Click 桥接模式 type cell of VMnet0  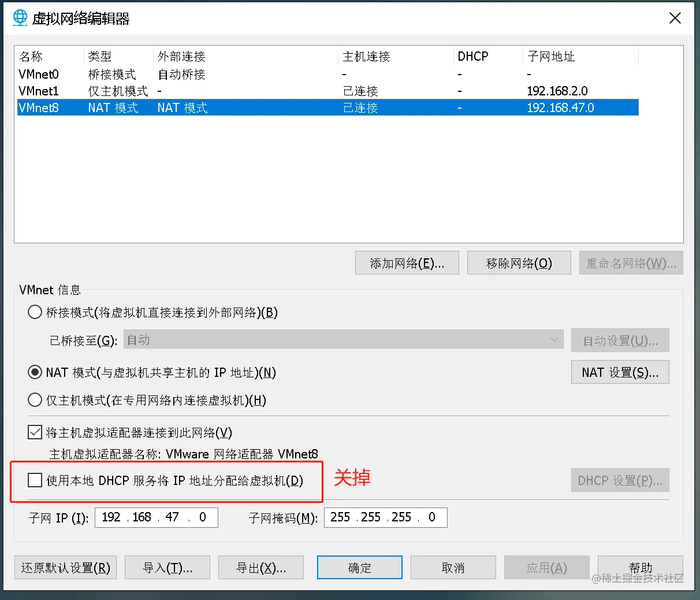(x=112, y=75)
